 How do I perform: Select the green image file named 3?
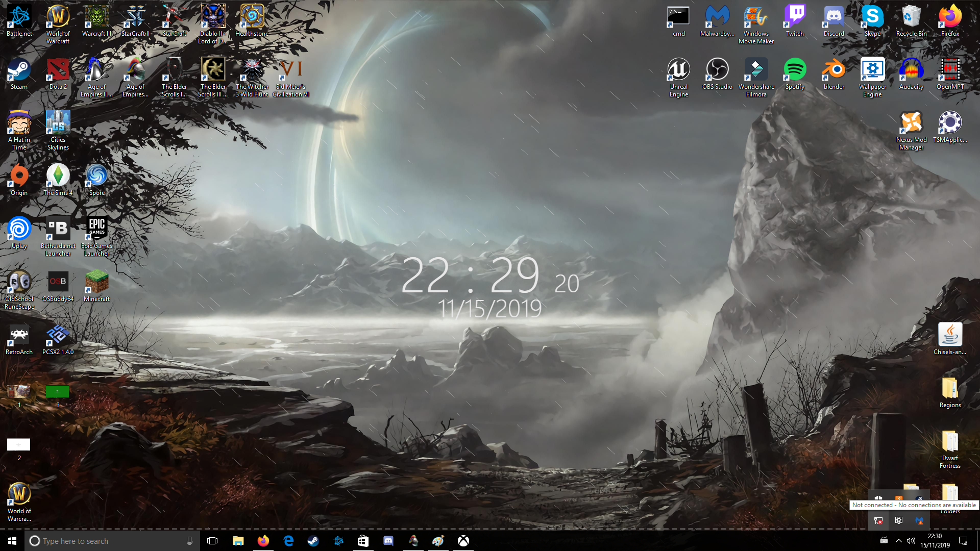pos(58,395)
